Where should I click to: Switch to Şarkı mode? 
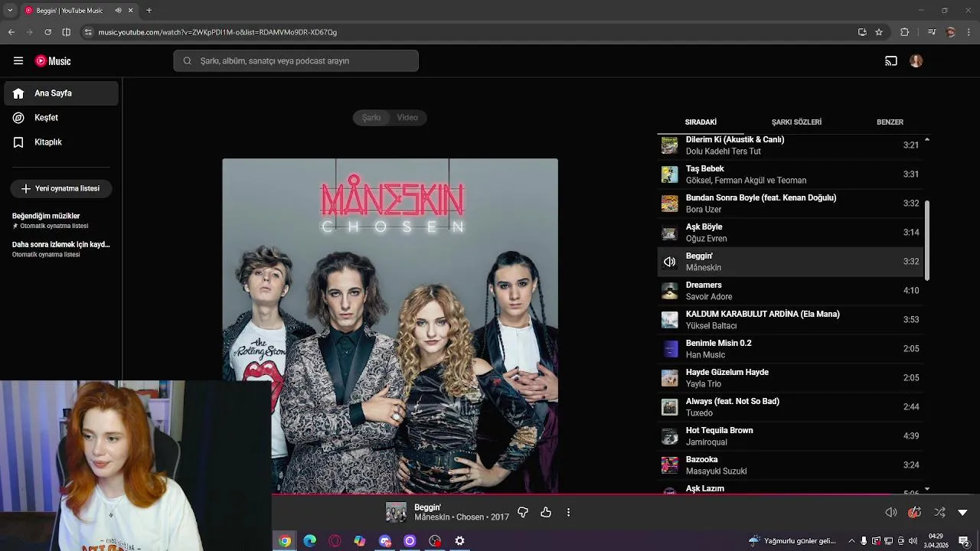[x=371, y=117]
